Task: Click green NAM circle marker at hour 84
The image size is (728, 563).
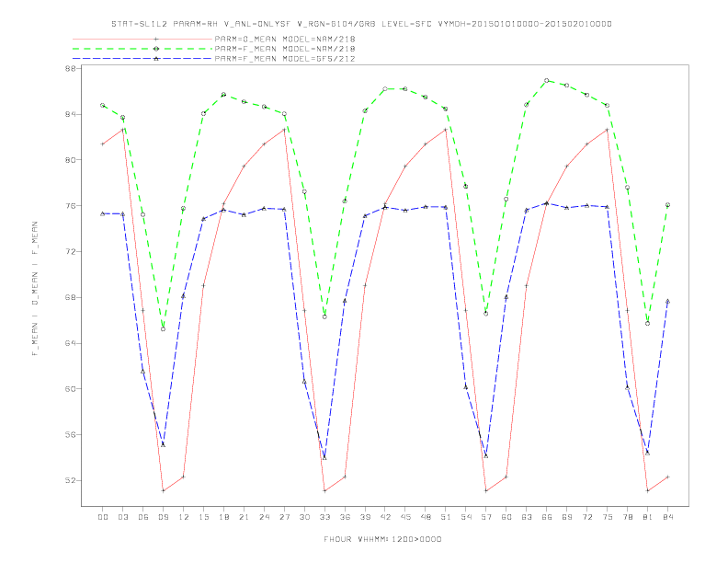Action: 667,205
